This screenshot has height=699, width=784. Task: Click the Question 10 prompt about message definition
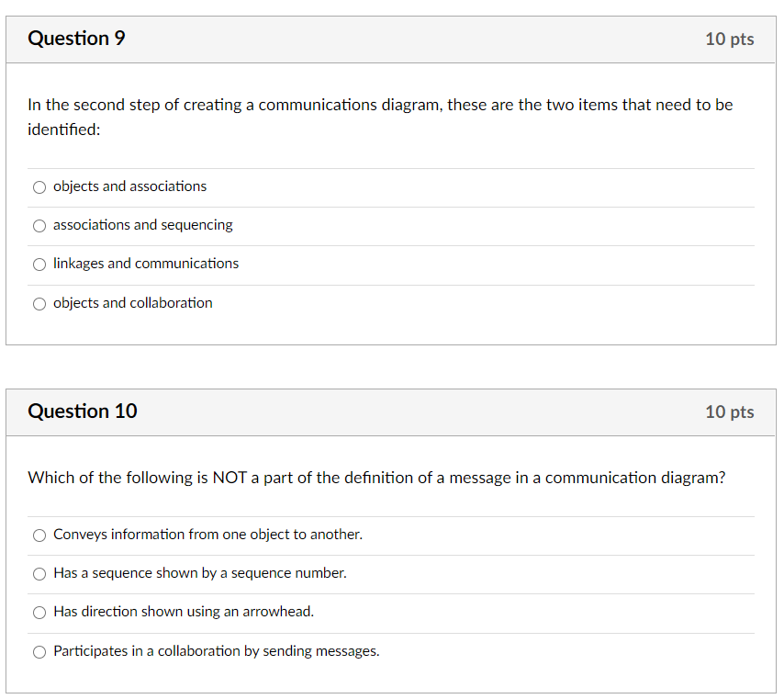tap(376, 478)
